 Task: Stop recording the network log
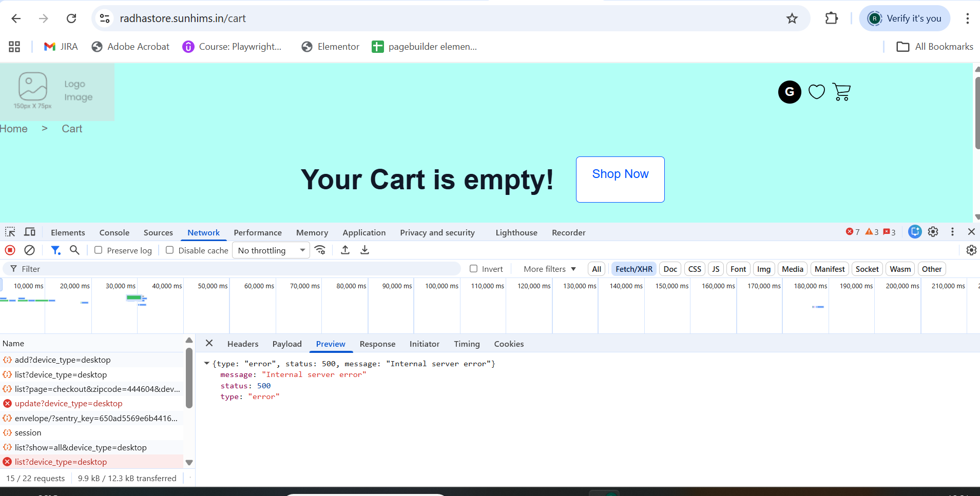[x=10, y=250]
